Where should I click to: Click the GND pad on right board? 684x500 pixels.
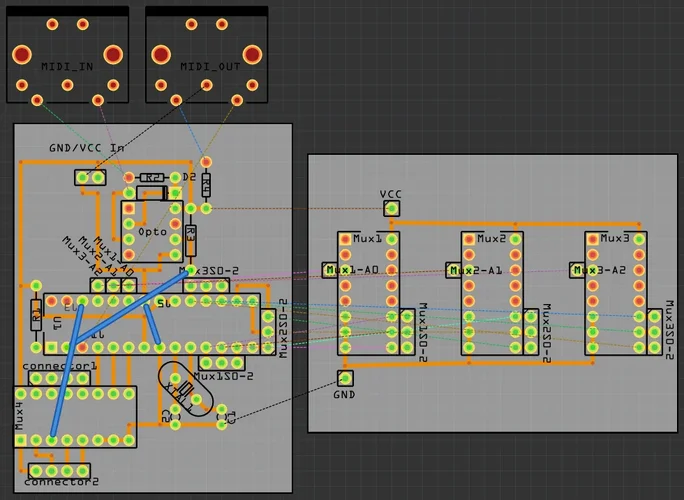tap(345, 378)
